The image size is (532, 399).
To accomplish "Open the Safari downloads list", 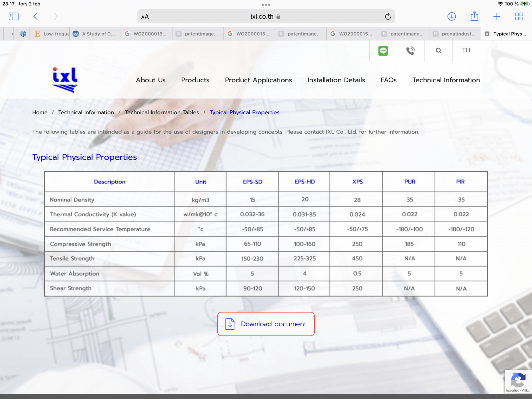I will [452, 17].
